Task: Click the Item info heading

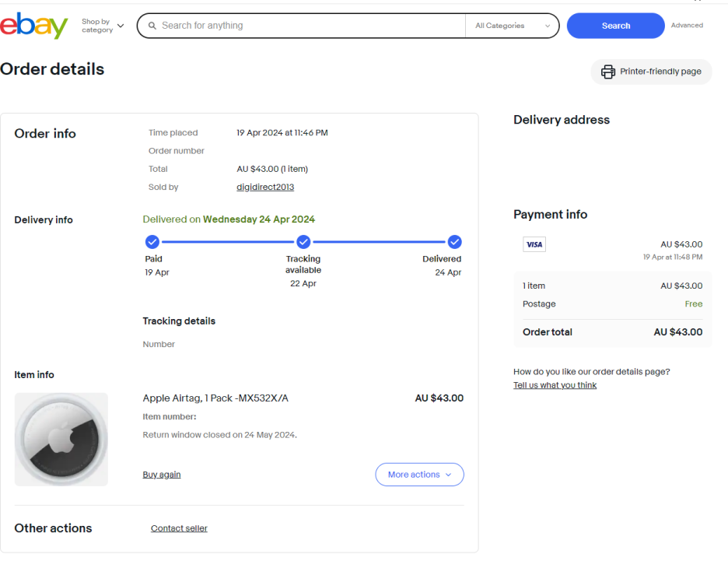Action: pos(34,375)
